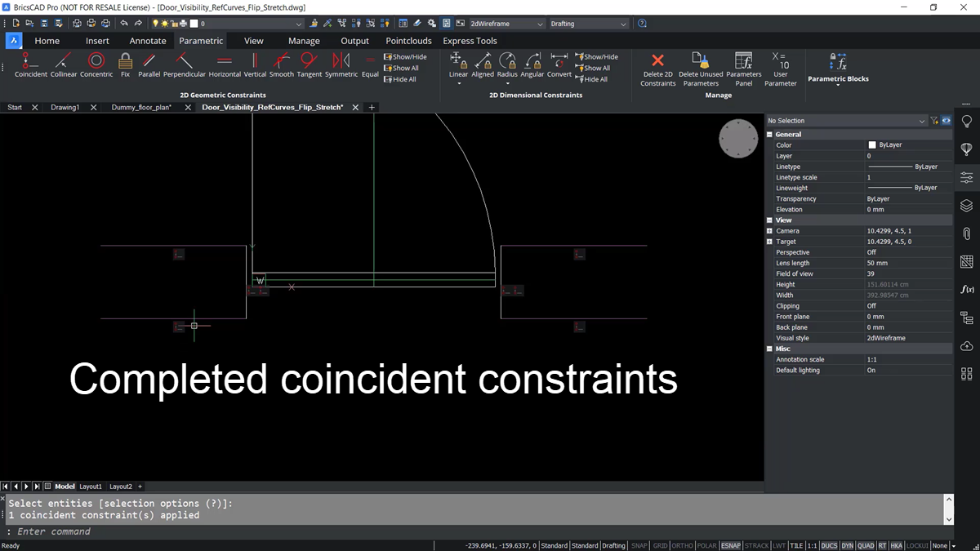Toggle ESNAP in the status bar
This screenshot has width=980, height=551.
[730, 545]
